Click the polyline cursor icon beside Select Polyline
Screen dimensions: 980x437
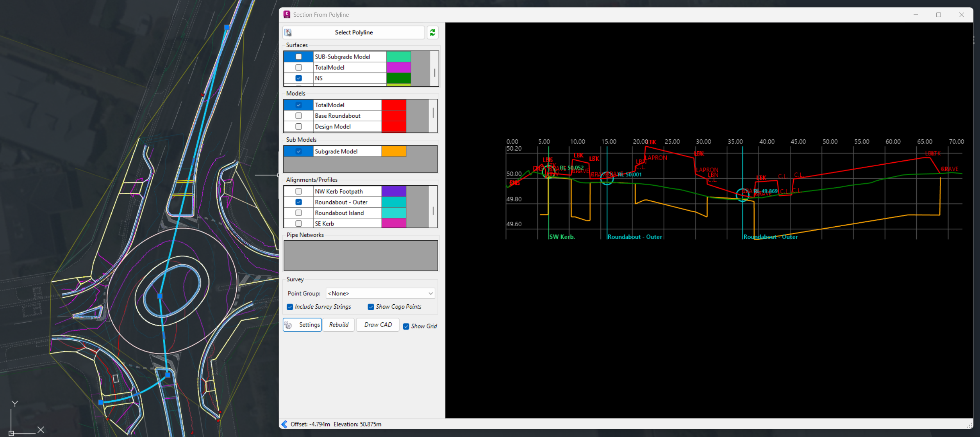(x=288, y=32)
